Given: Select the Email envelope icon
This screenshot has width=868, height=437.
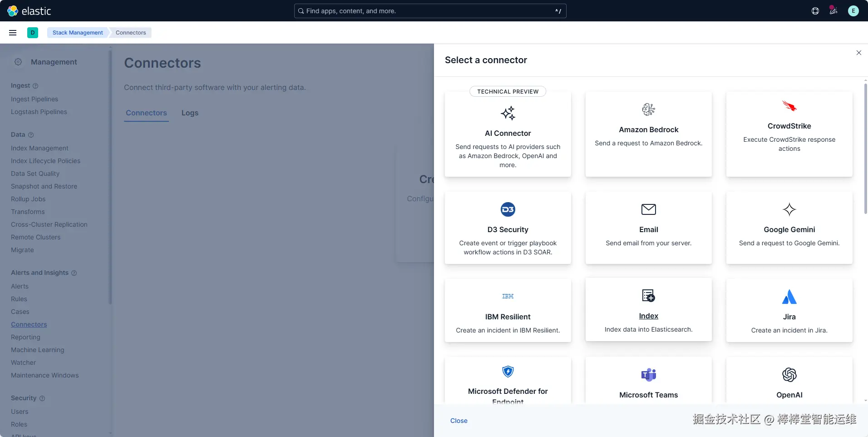Looking at the screenshot, I should click(x=649, y=209).
